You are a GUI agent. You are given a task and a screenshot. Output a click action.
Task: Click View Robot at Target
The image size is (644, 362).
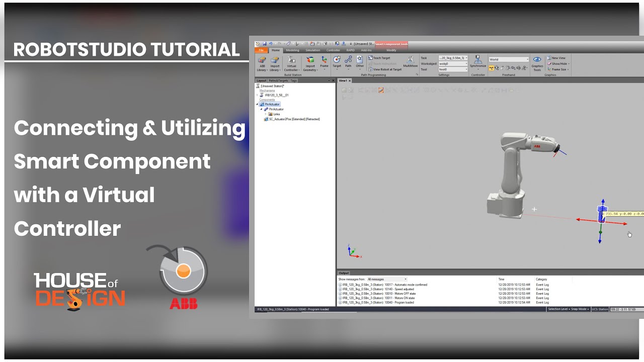pyautogui.click(x=384, y=69)
